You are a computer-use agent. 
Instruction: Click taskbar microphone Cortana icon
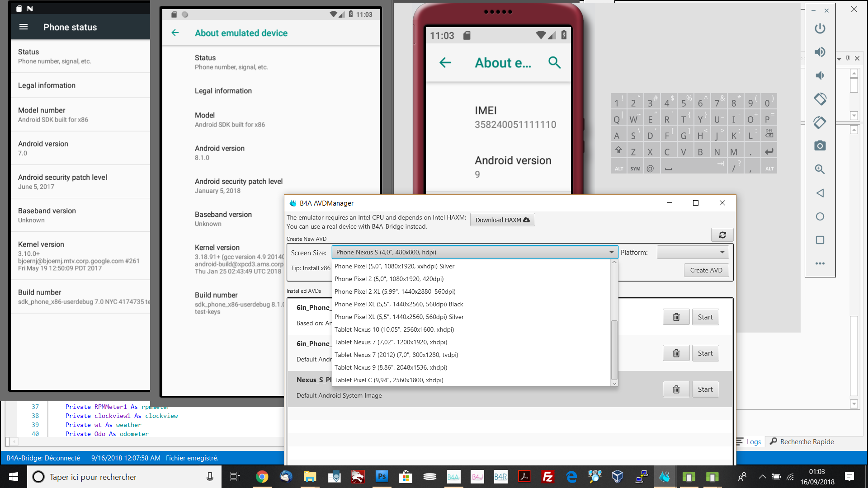click(210, 477)
